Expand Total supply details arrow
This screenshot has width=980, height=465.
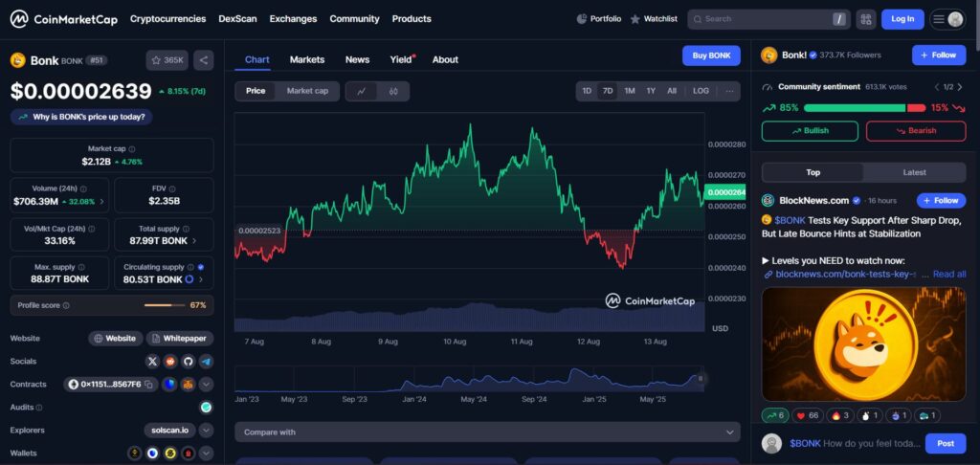coord(193,241)
